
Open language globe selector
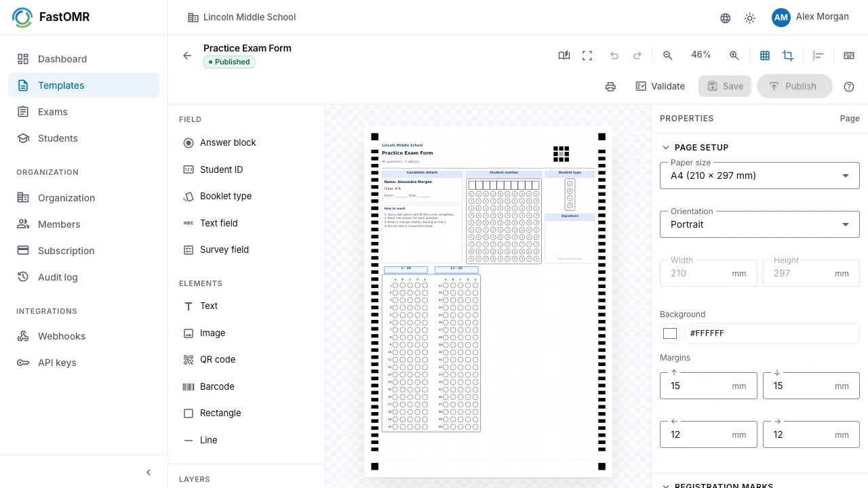(x=726, y=18)
